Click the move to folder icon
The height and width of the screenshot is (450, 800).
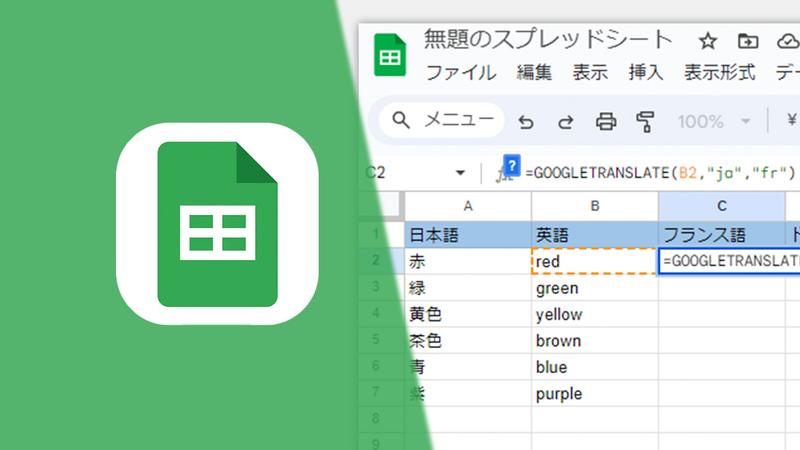[748, 41]
